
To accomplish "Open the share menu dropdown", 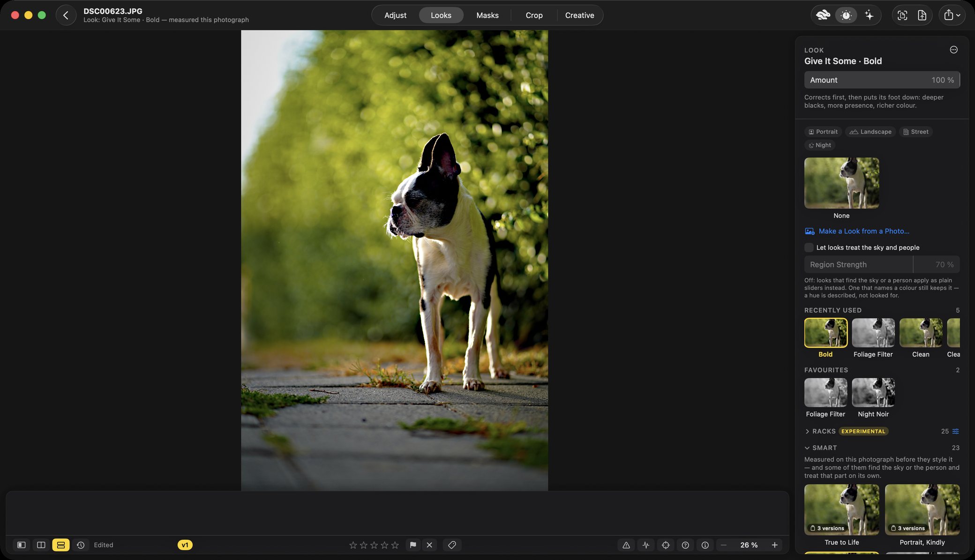I will click(952, 15).
